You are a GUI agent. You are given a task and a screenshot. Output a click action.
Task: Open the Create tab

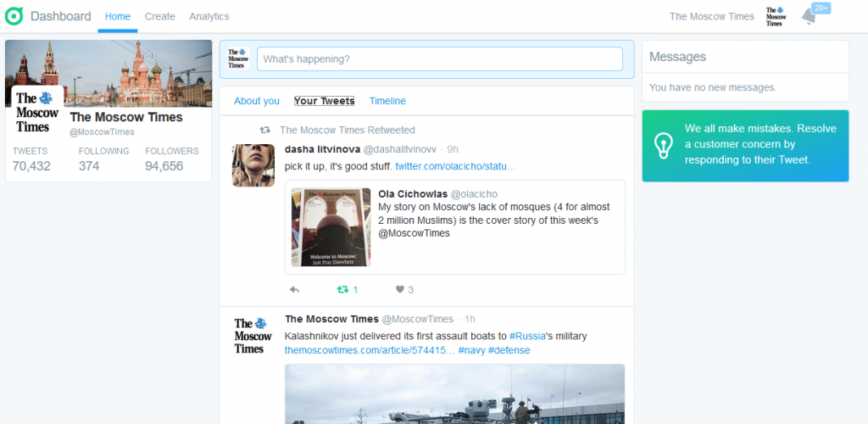(160, 17)
